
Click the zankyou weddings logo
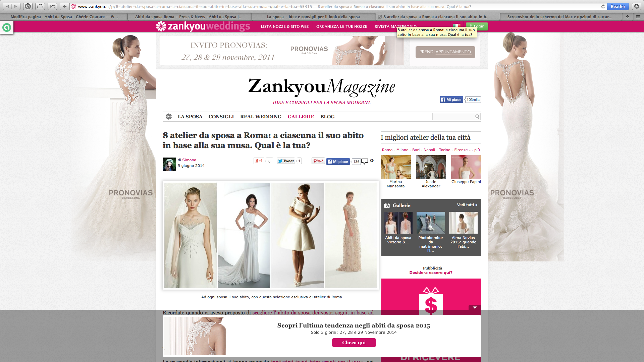(x=203, y=26)
